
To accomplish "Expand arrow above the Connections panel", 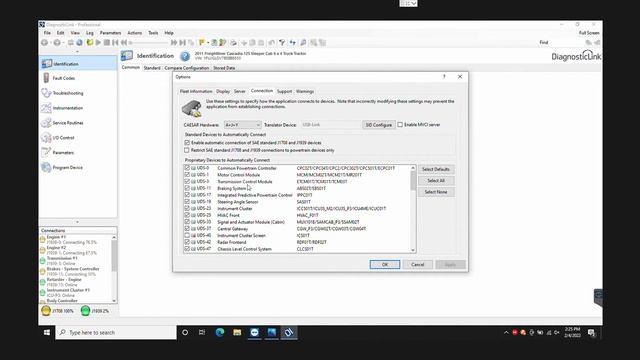I will click(78, 222).
